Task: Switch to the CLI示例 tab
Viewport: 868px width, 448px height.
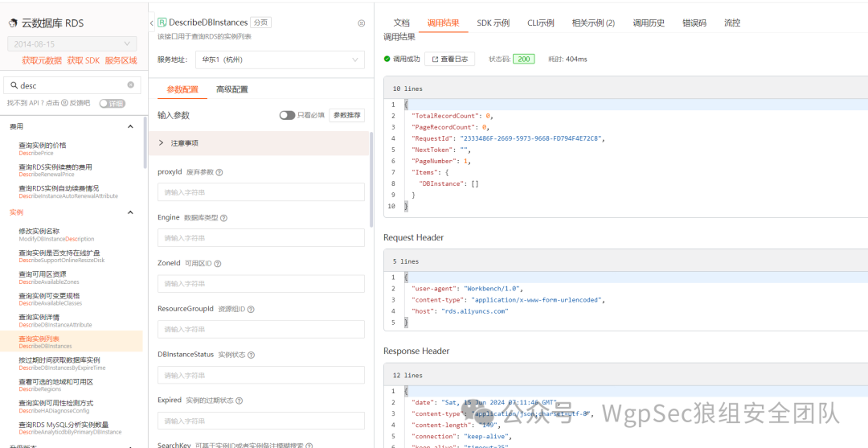Action: (541, 23)
